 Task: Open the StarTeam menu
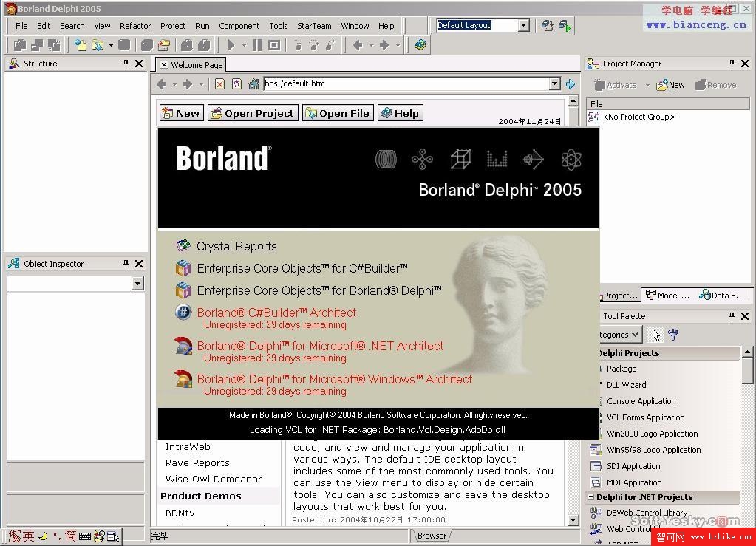click(x=314, y=26)
